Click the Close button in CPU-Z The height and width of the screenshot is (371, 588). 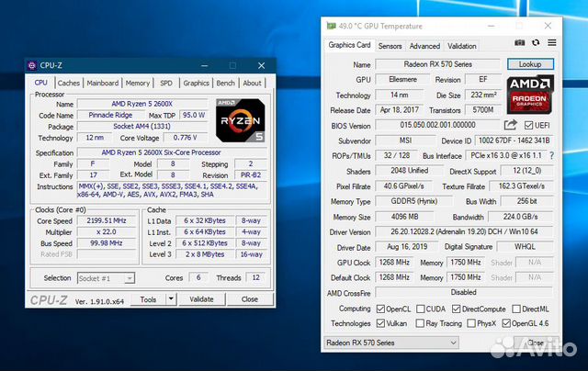click(250, 299)
